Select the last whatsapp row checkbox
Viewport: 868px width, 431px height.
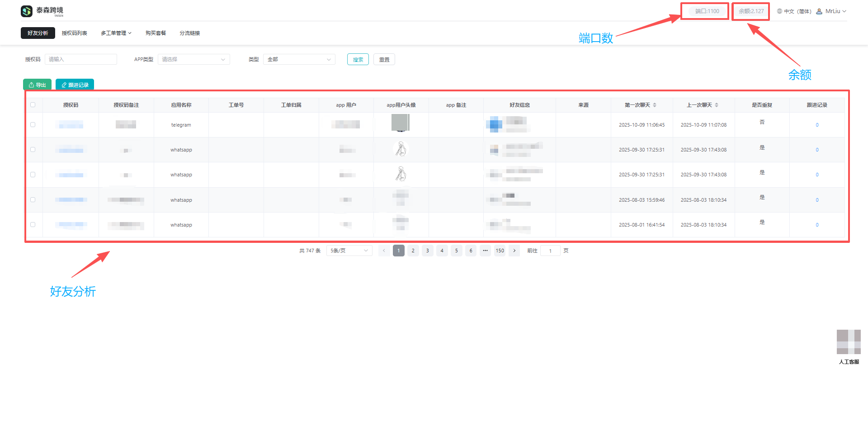tap(33, 225)
